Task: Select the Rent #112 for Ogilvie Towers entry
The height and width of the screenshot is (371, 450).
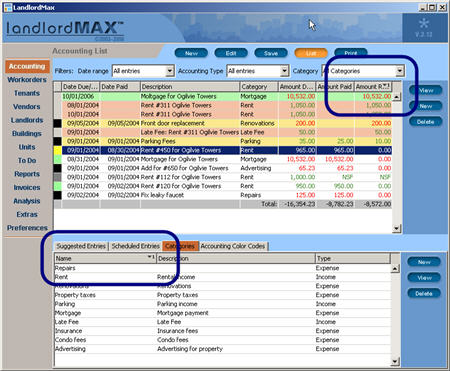Action: [x=223, y=177]
